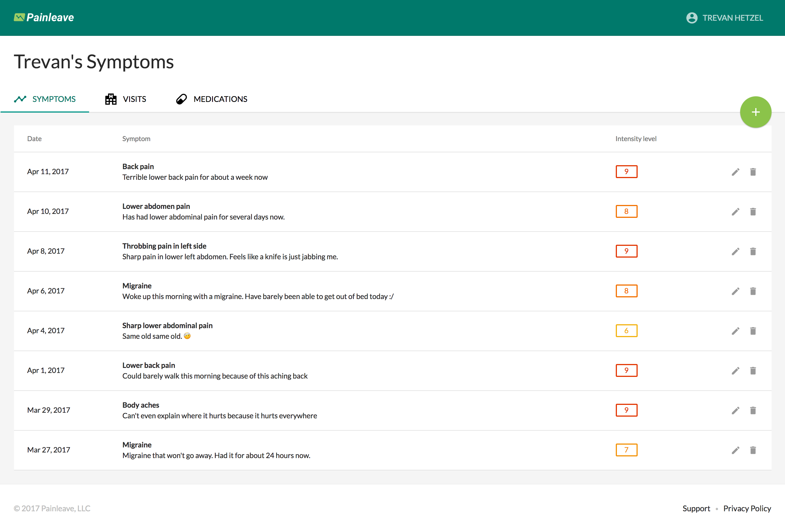The image size is (785, 532).
Task: Click the Painleave logo
Action: 44,17
